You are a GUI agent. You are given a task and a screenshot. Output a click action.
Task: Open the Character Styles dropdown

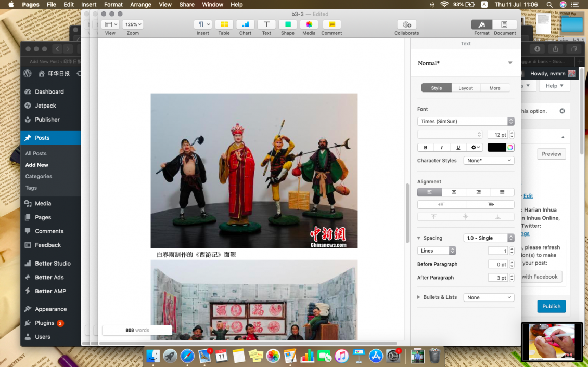[x=489, y=161]
